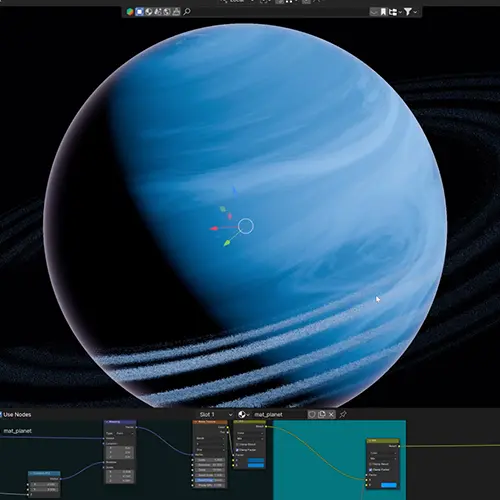Unlink mat_planet material with X icon
The width and height of the screenshot is (500, 500).
tap(331, 414)
